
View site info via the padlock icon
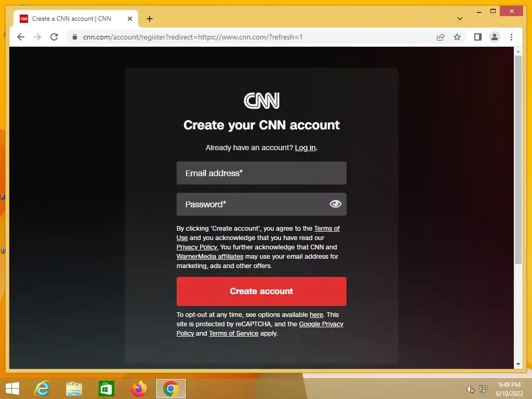(75, 37)
